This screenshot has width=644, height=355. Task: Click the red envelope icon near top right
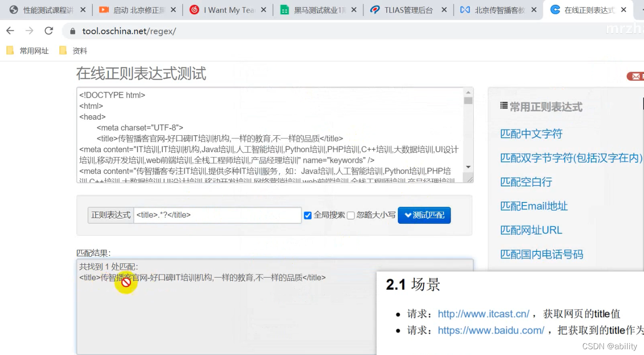pos(635,76)
